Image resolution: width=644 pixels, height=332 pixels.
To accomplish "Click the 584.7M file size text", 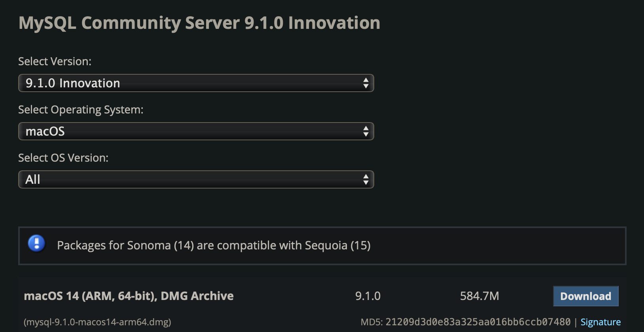I will pos(479,296).
